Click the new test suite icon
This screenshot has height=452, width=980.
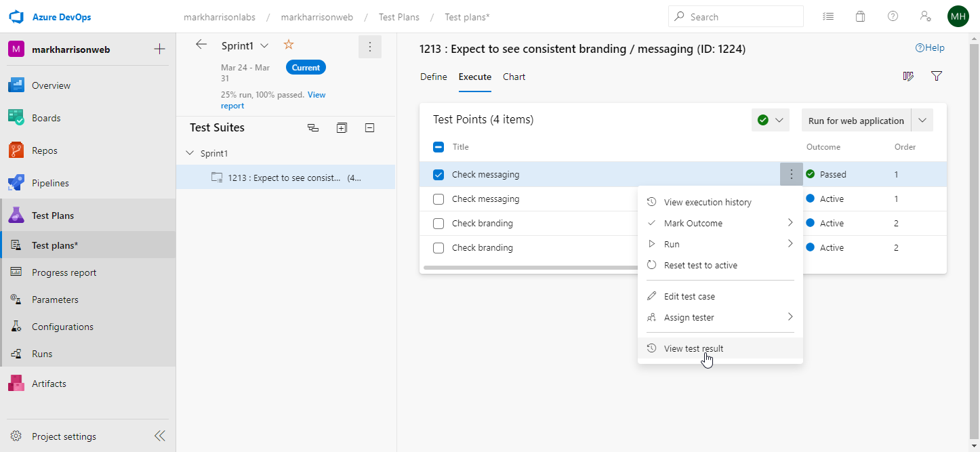pyautogui.click(x=342, y=127)
